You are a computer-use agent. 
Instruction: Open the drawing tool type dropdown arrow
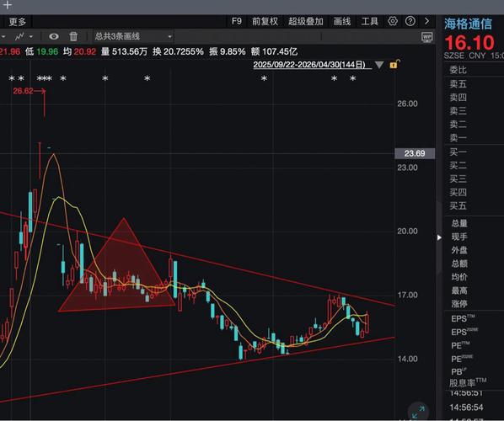click(31, 36)
